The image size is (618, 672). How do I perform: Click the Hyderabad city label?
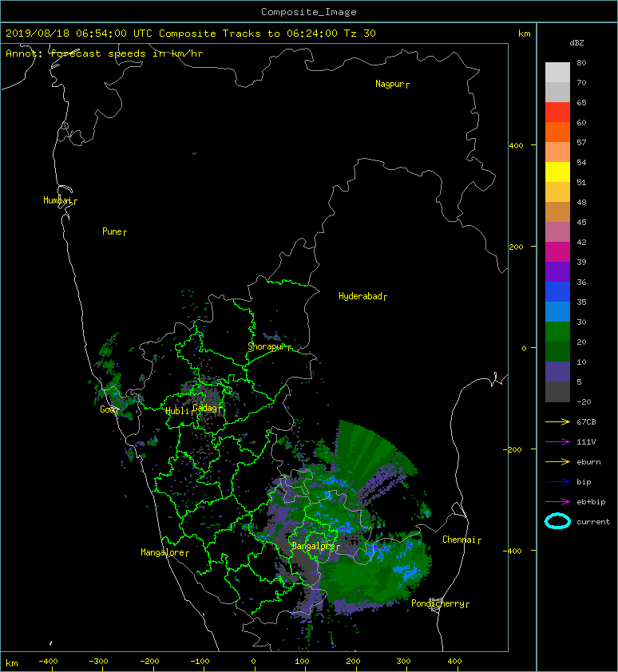(360, 296)
